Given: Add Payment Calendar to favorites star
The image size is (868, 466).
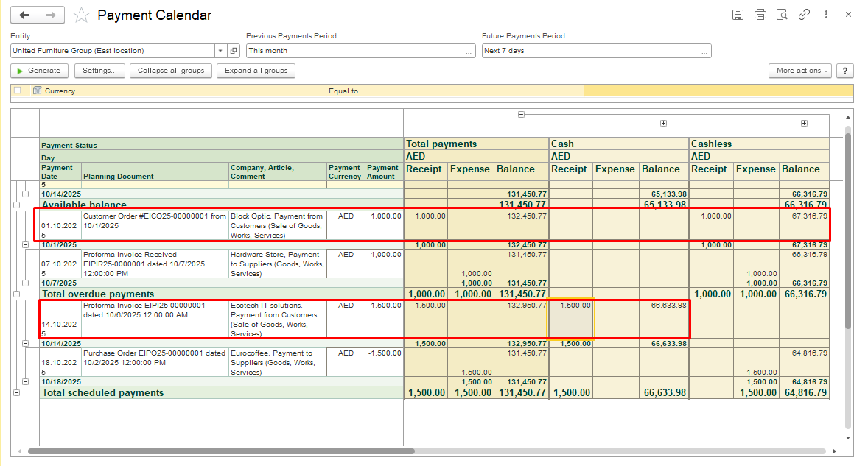Looking at the screenshot, I should tap(81, 15).
